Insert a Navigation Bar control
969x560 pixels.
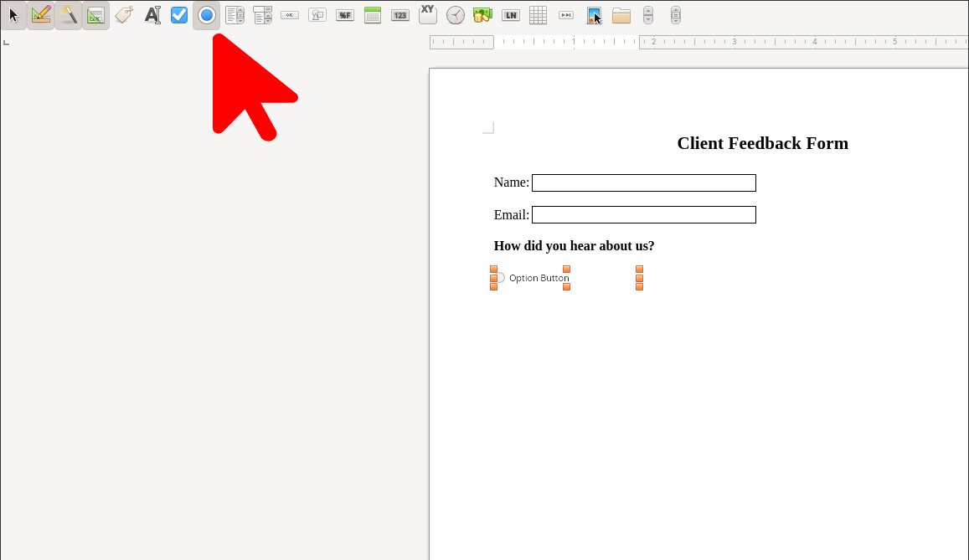point(566,15)
